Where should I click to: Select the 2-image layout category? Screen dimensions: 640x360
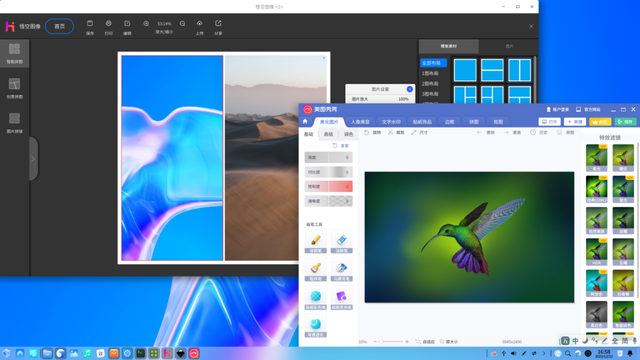430,84
